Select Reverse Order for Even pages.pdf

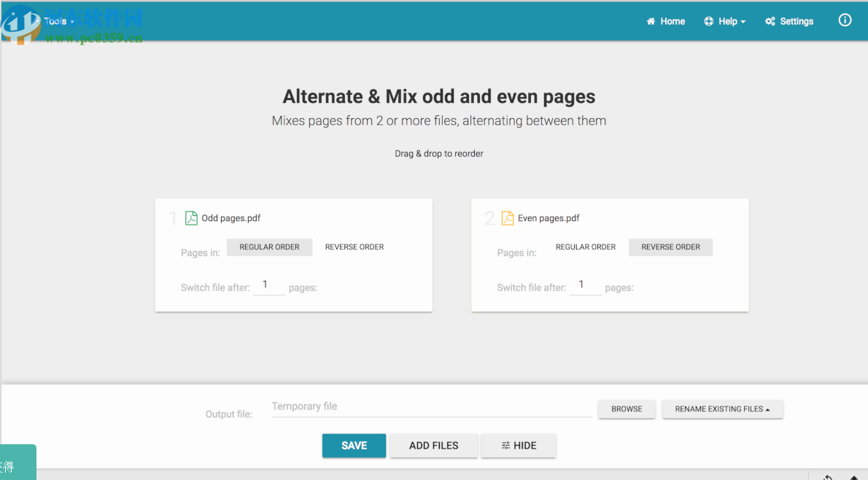click(670, 247)
